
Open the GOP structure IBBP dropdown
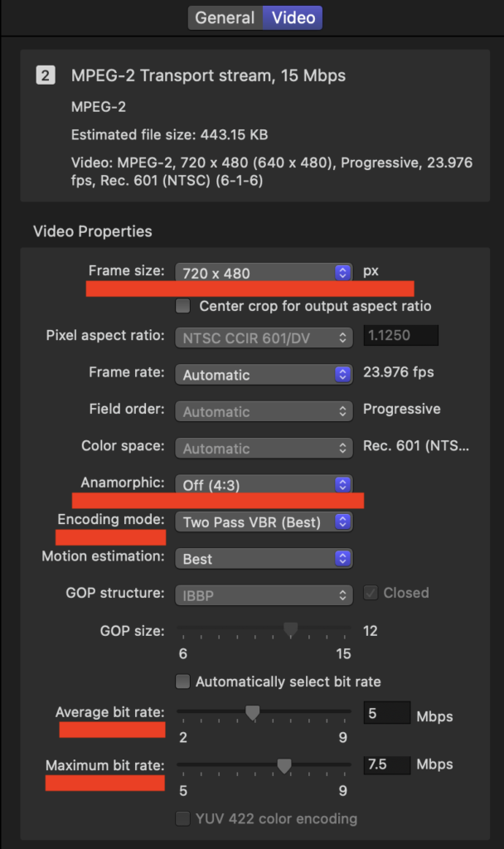[x=264, y=594]
